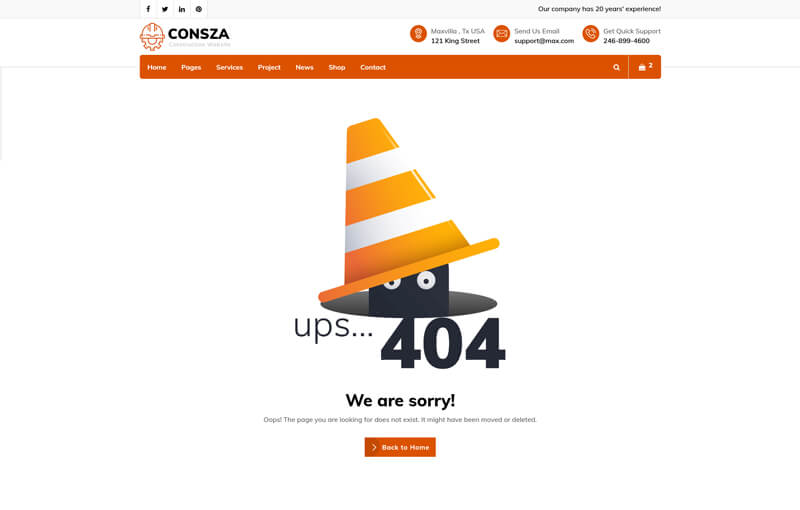Viewport: 800px width, 510px height.
Task: Open the shopping cart icon
Action: tap(642, 67)
